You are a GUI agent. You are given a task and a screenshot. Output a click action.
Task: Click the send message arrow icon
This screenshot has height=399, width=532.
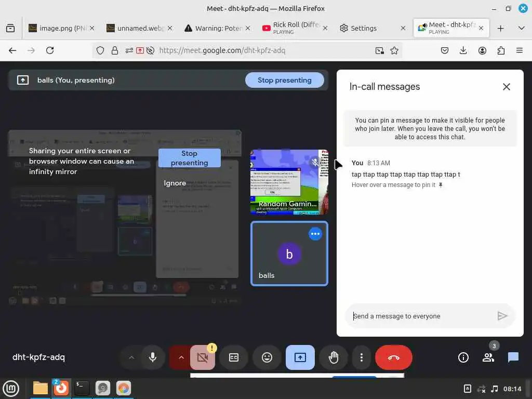tap(502, 316)
